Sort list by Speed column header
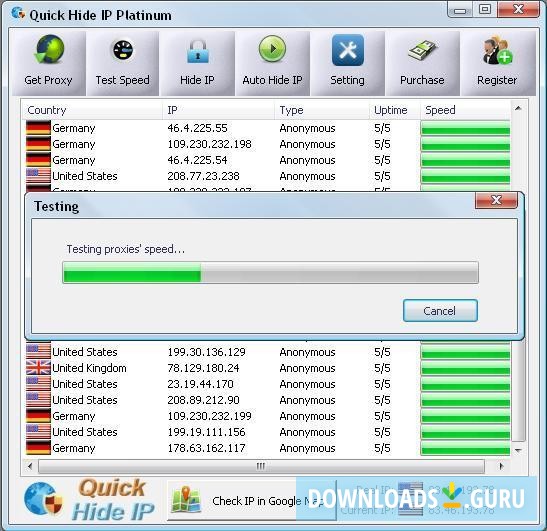Screen dimensions: 547x531 pos(465,110)
